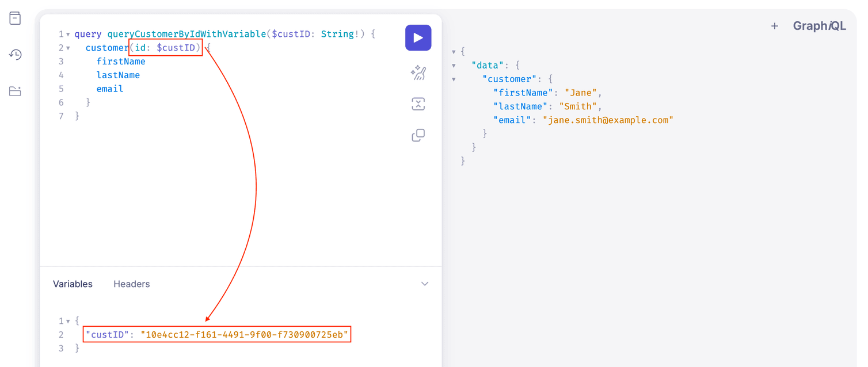Collapse the "data" object in the response

click(454, 65)
